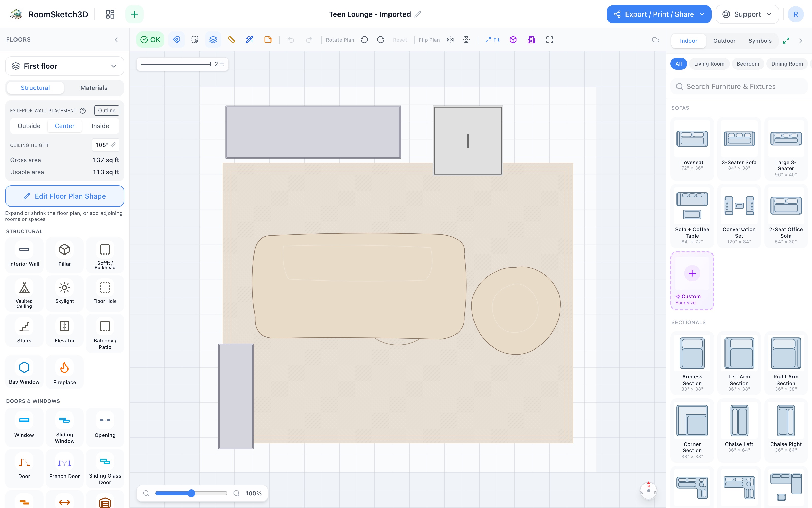Click the magic wand tool
812x508 pixels.
click(250, 40)
